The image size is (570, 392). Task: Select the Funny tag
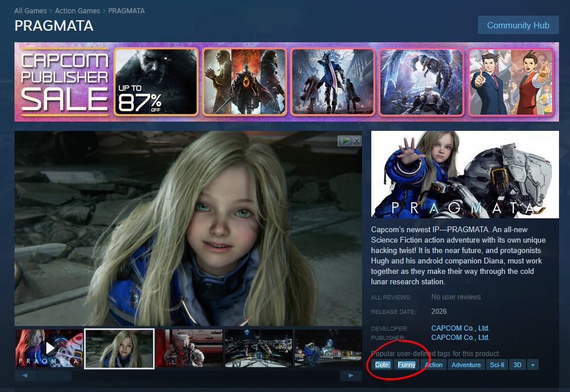click(407, 365)
